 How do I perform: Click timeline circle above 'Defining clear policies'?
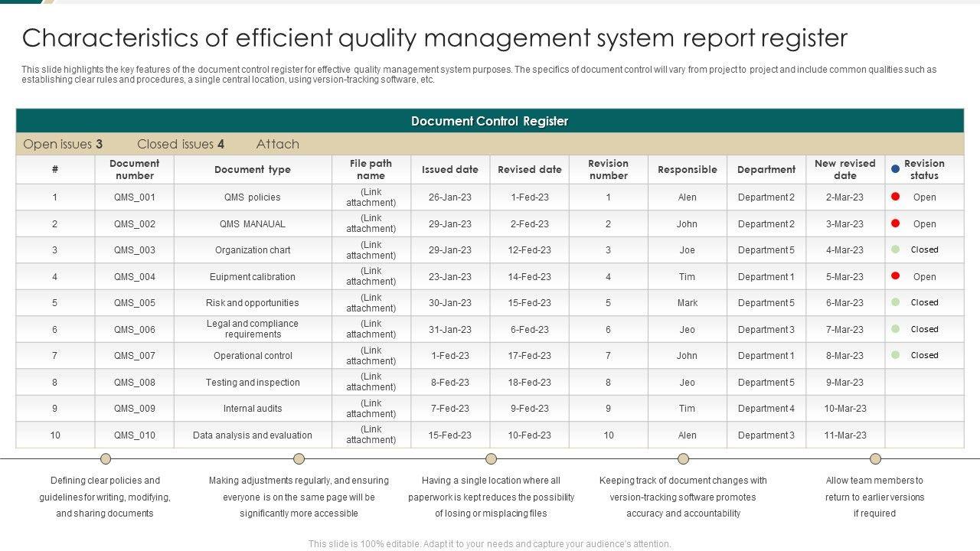pyautogui.click(x=106, y=459)
